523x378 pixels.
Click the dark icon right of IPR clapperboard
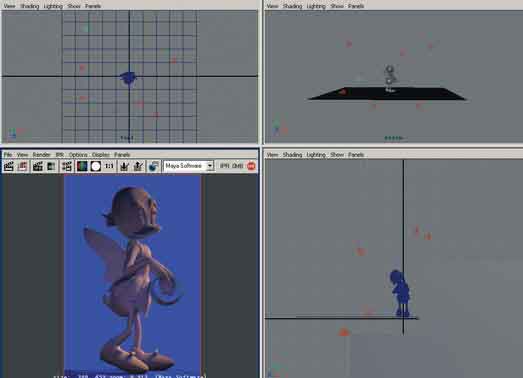pyautogui.click(x=51, y=166)
